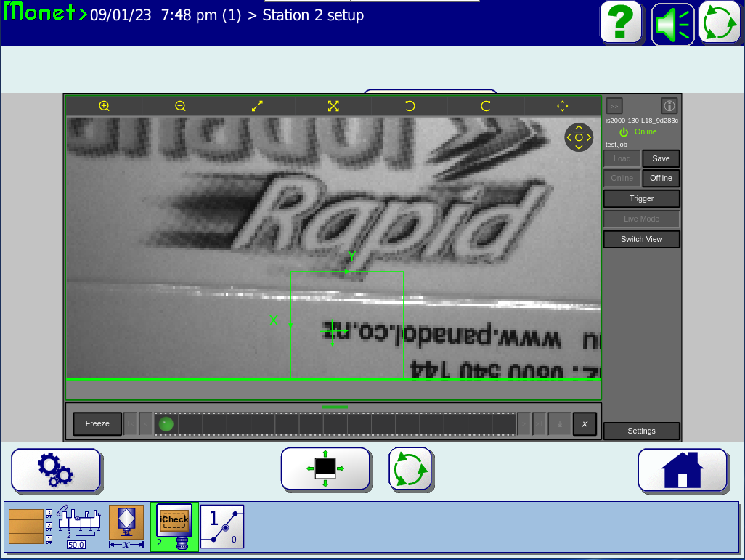The width and height of the screenshot is (745, 560).
Task: Jump to first filmstrip frame
Action: coord(130,424)
